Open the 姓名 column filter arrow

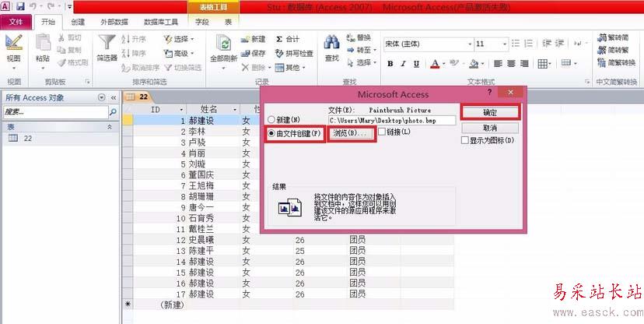click(235, 110)
